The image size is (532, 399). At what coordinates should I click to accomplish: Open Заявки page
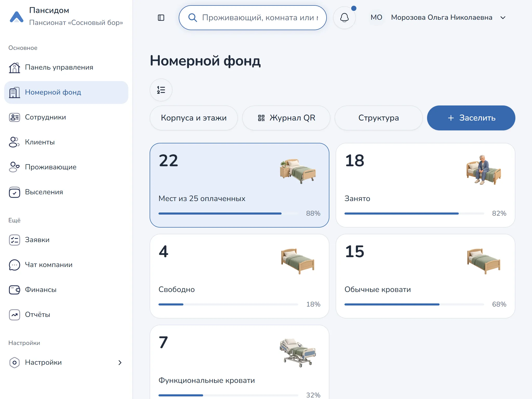coord(66,240)
